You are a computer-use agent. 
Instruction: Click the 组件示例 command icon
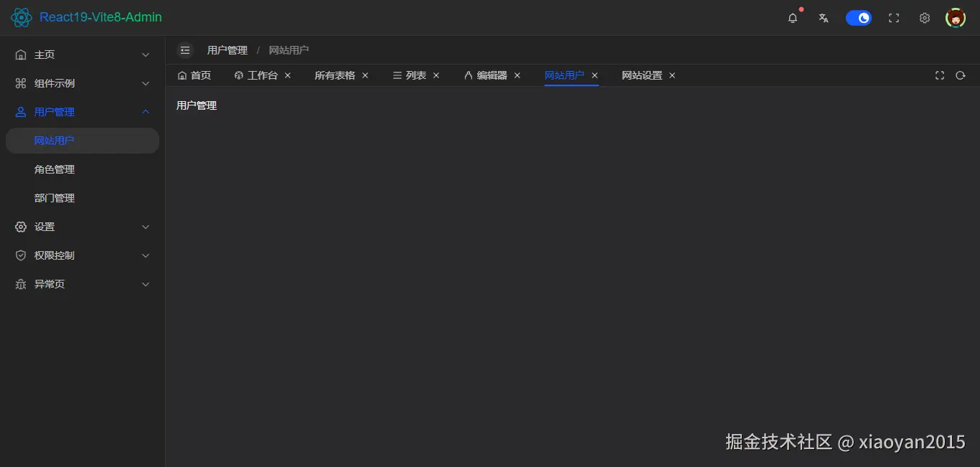pos(21,83)
